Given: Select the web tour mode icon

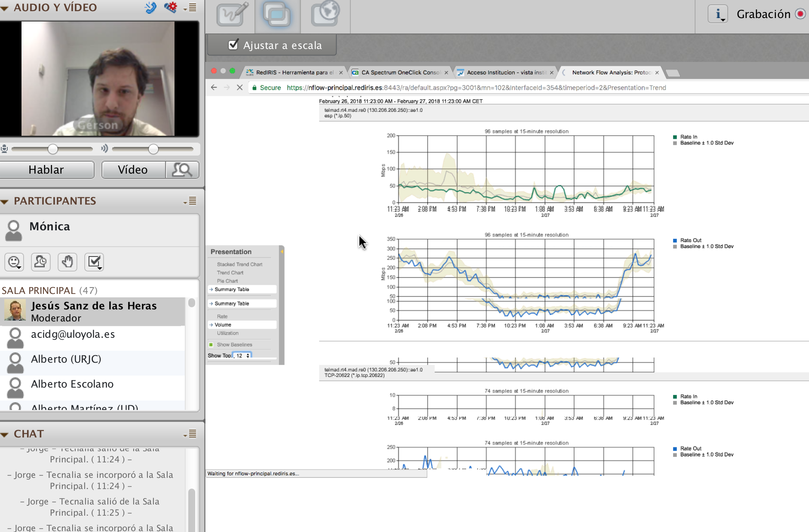Looking at the screenshot, I should coord(325,15).
